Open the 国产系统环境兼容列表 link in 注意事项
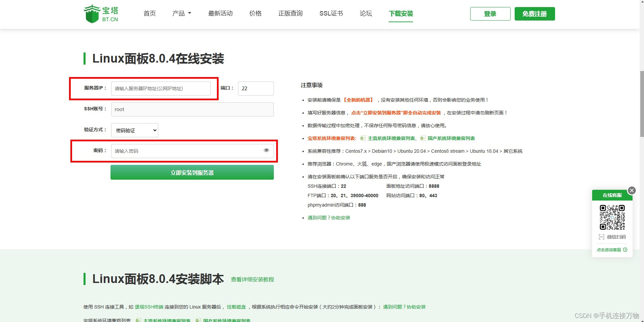 click(451, 138)
